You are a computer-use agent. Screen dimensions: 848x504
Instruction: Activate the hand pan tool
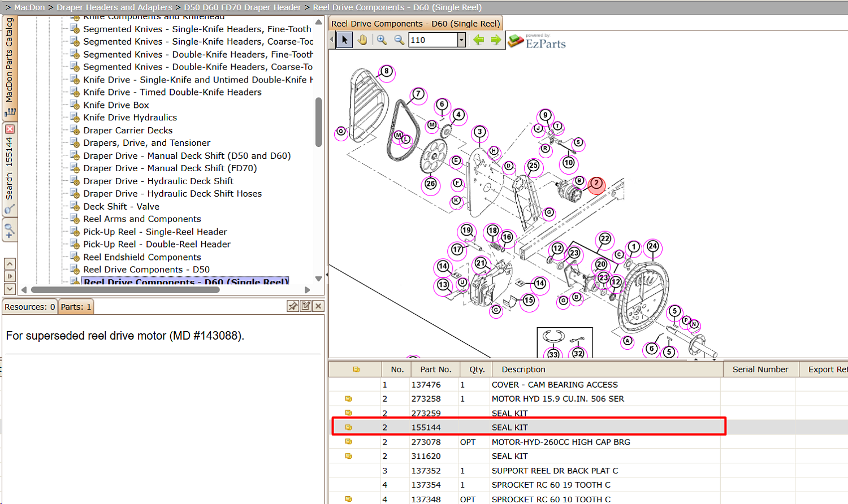(362, 40)
